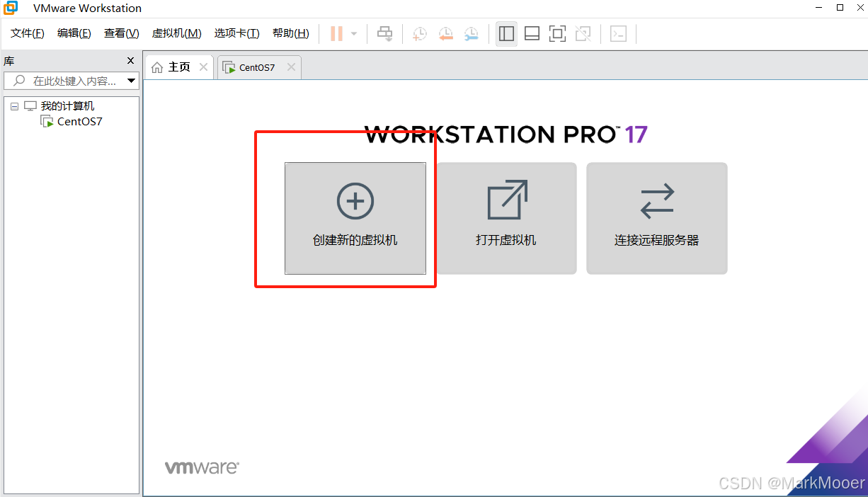
Task: Select 我的计算机 in the library tree
Action: coord(67,106)
